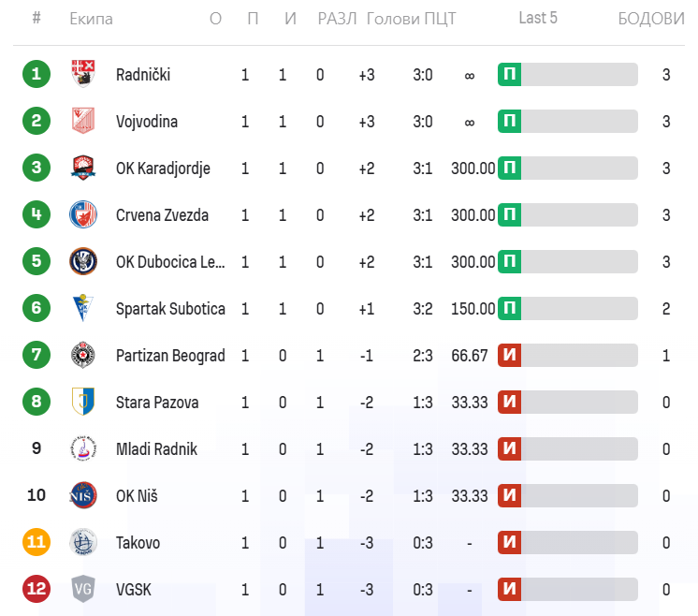The width and height of the screenshot is (698, 616).
Task: Click the Crvena Zvezda club crest
Action: [x=83, y=214]
